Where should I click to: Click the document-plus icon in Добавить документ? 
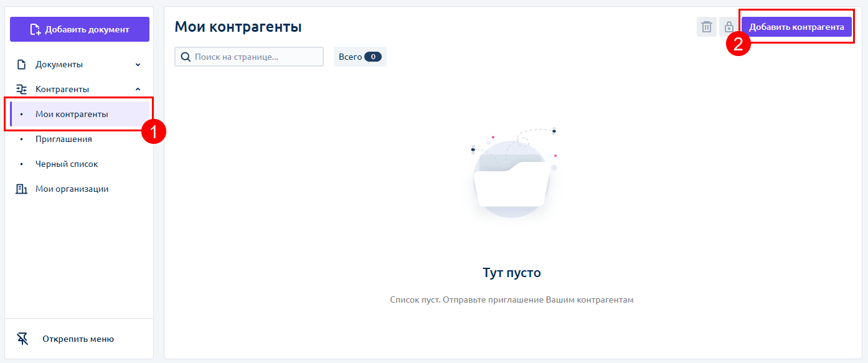pos(35,29)
